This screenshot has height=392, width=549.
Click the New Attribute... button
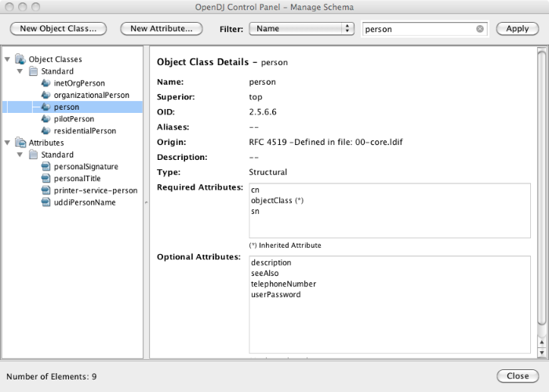162,29
